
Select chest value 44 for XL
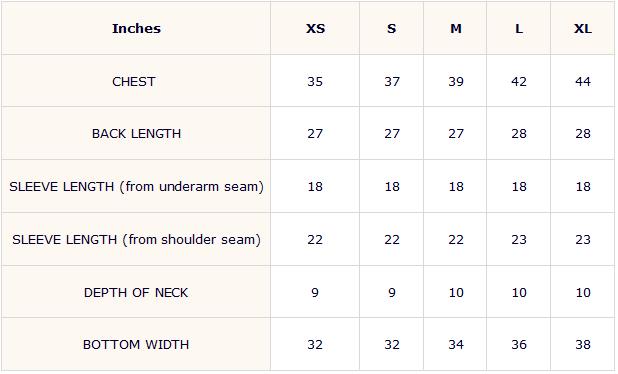point(583,82)
